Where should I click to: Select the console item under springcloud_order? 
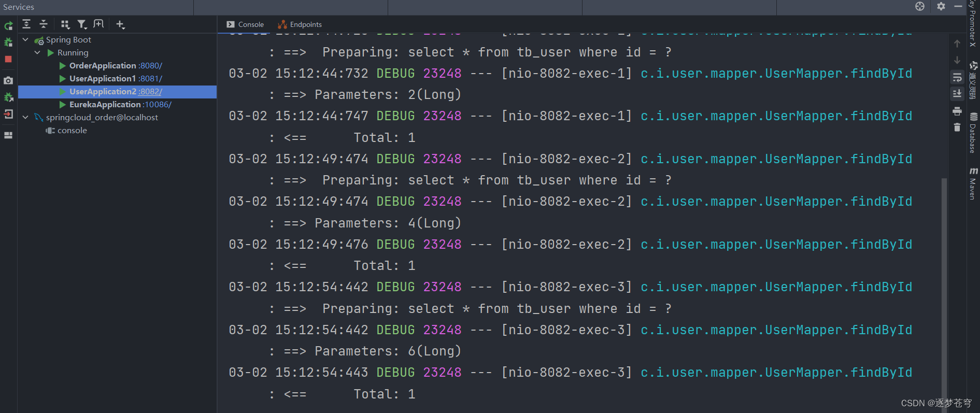pyautogui.click(x=72, y=130)
